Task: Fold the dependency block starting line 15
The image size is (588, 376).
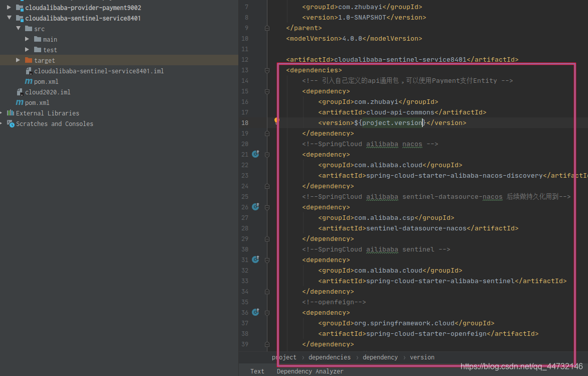Action: (x=267, y=91)
